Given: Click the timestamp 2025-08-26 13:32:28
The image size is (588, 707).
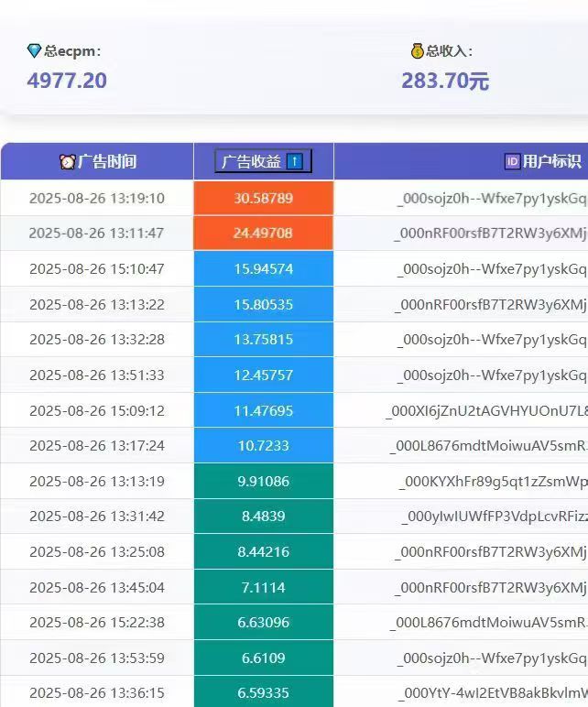Looking at the screenshot, I should pyautogui.click(x=97, y=340).
